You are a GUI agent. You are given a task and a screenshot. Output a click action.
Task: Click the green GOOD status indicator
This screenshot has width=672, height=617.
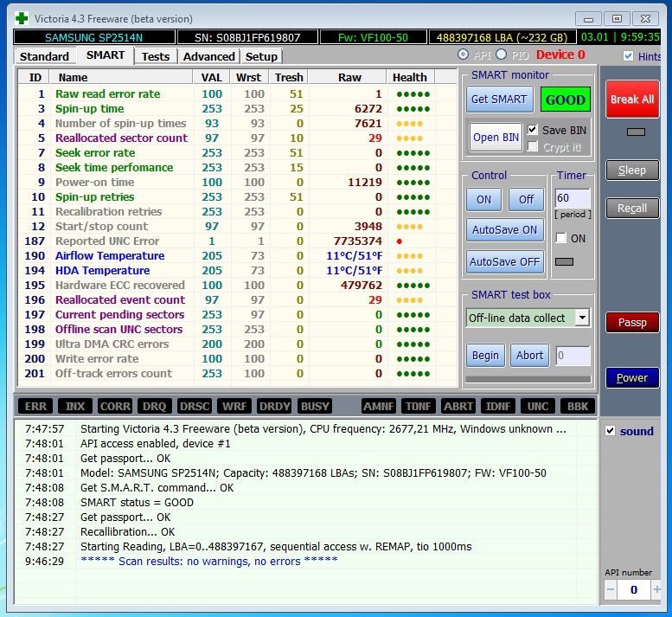point(566,100)
